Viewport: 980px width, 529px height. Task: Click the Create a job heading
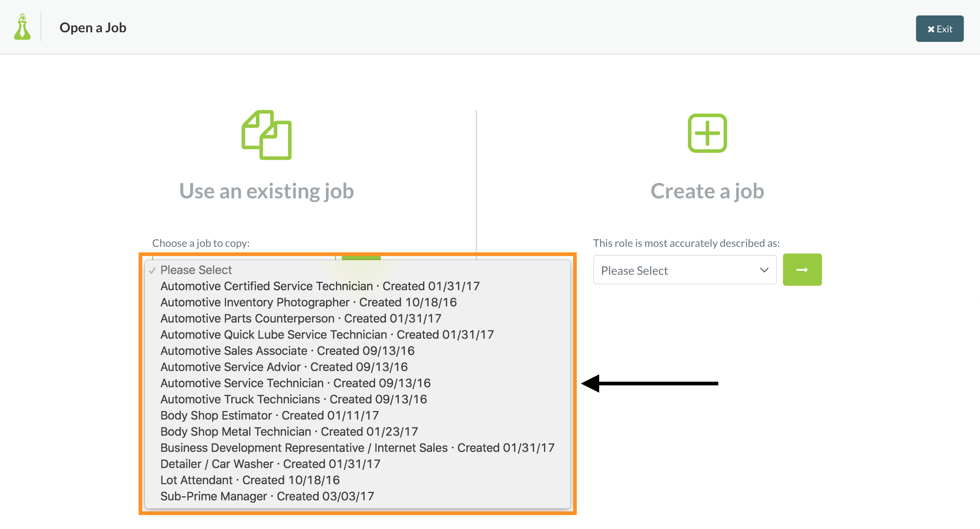[x=707, y=191]
